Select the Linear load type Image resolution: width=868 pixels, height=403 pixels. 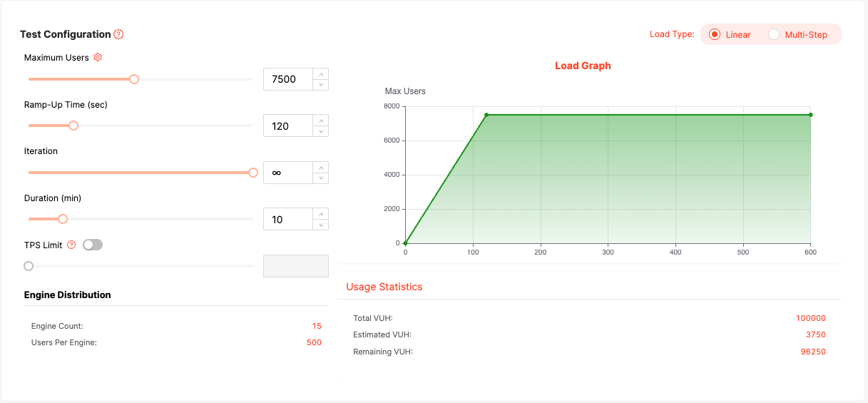715,34
